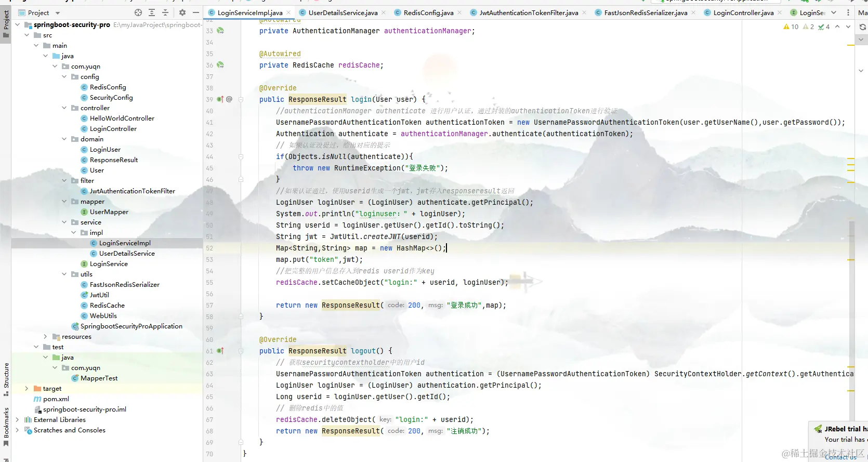The height and width of the screenshot is (462, 868).
Task: Click the bean gutter icon beside authenticationManager
Action: tap(220, 31)
